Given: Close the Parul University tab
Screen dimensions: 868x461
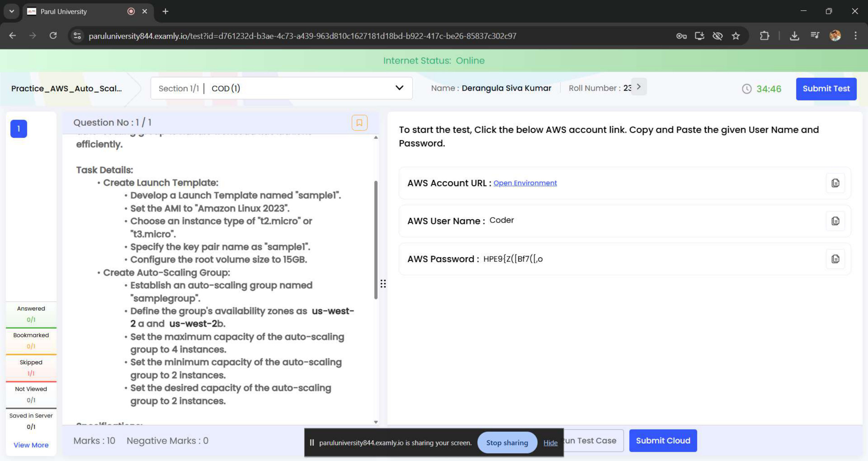Looking at the screenshot, I should (x=145, y=11).
